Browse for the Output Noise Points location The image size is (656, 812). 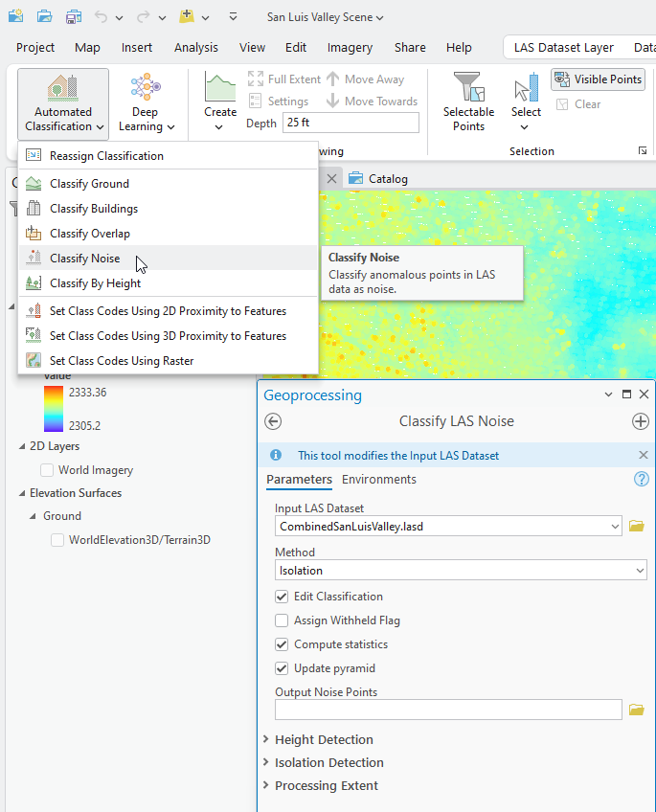pyautogui.click(x=637, y=710)
